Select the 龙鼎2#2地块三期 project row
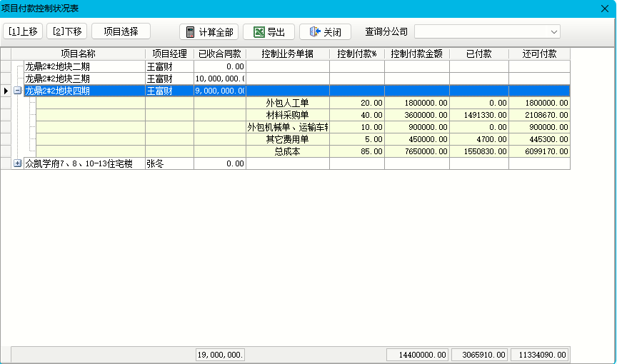The image size is (617, 364). click(57, 79)
